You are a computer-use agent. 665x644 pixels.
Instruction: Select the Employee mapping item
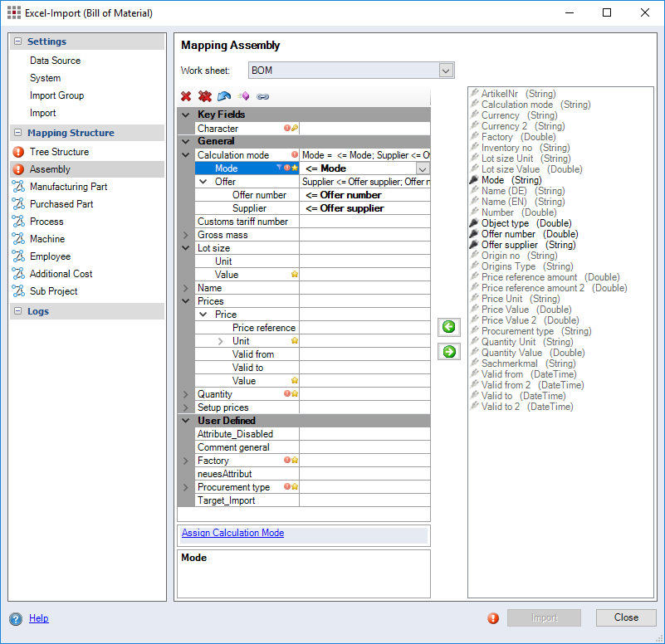(x=51, y=256)
